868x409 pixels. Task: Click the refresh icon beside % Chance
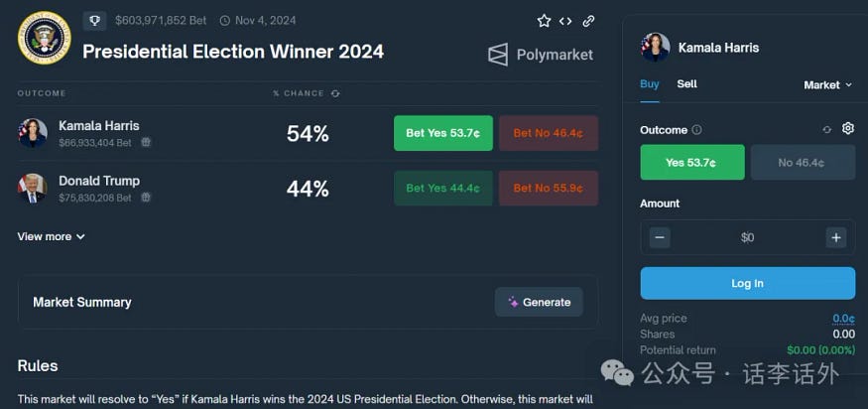click(335, 93)
